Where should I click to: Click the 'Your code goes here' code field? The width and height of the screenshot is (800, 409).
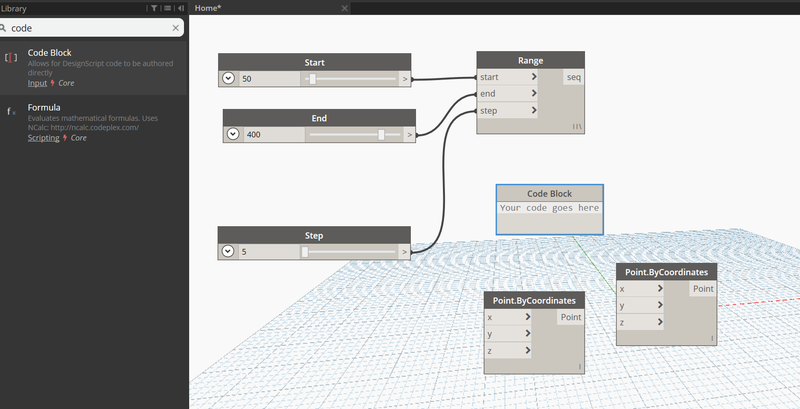pos(549,208)
